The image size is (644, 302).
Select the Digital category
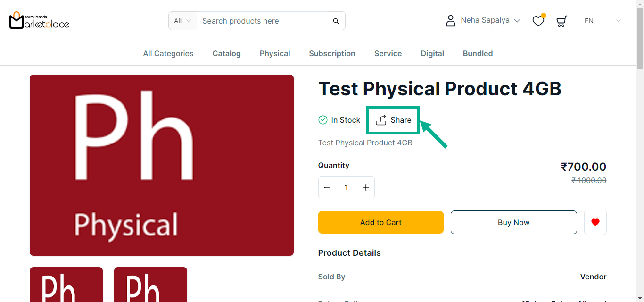click(432, 54)
